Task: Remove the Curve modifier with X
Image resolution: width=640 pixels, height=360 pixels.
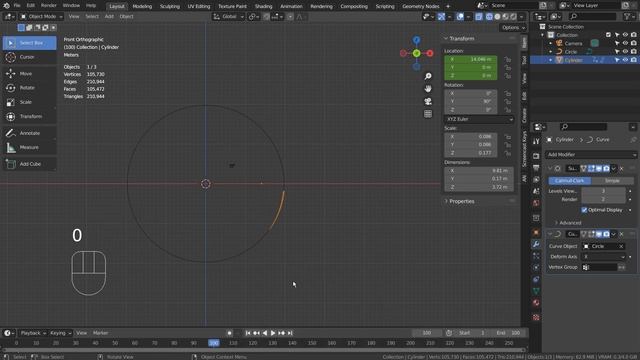Action: coord(622,234)
